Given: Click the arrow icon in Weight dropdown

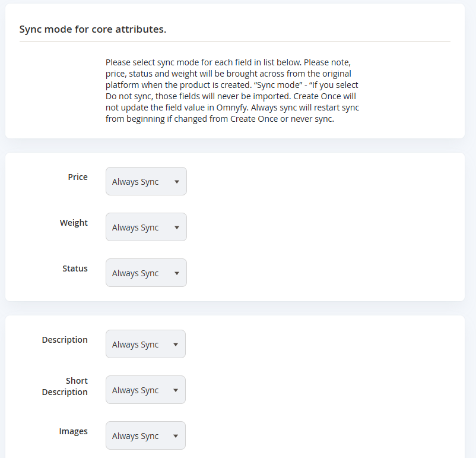Looking at the screenshot, I should pos(177,228).
